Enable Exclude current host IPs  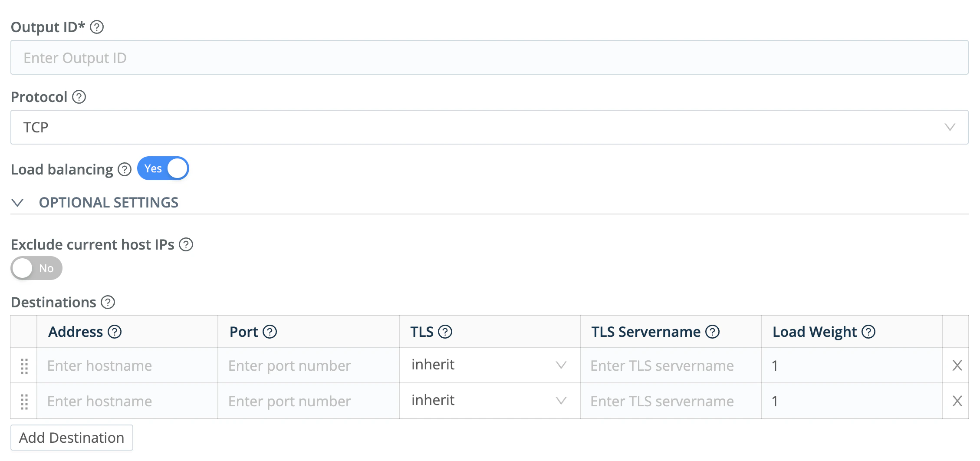pos(36,268)
